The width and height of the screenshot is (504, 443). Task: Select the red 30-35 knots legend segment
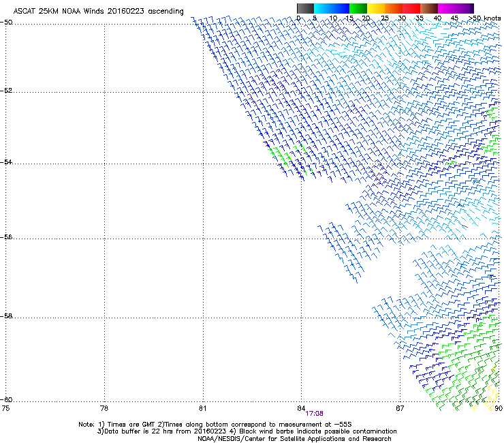pos(411,8)
